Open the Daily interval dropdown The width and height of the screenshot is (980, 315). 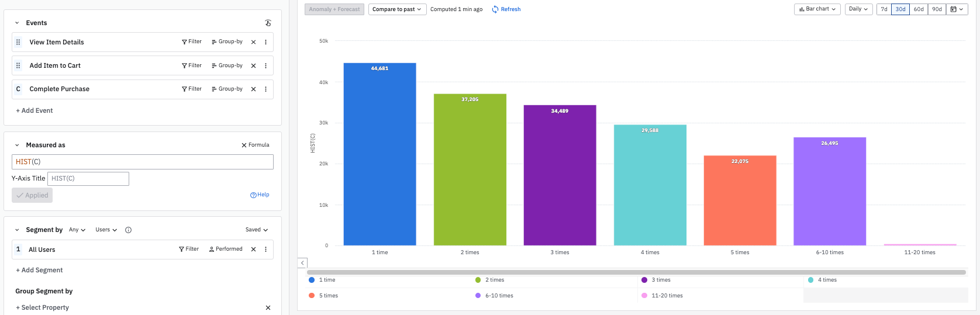click(858, 9)
